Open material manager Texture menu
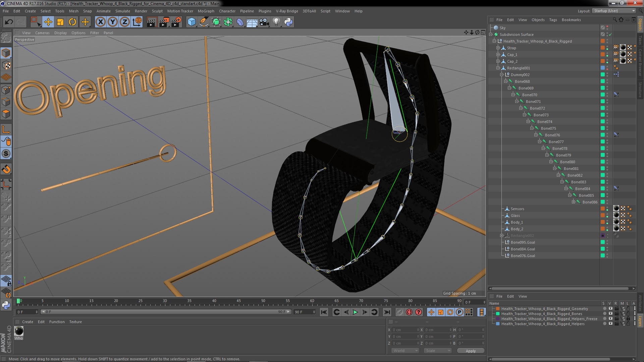This screenshot has height=362, width=644. point(75,322)
